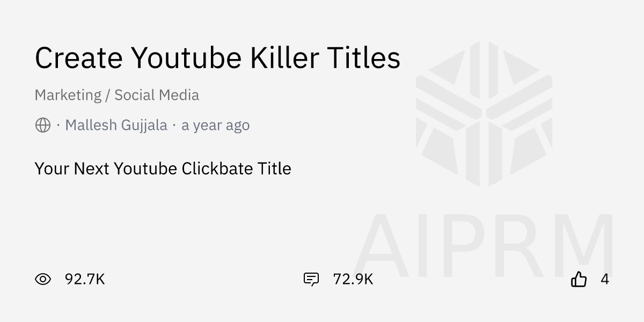Click the like count number 4
This screenshot has width=644, height=322.
(605, 279)
